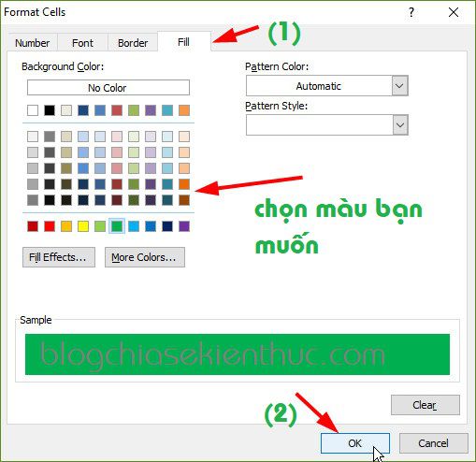The width and height of the screenshot is (476, 462).
Task: Choose the purple standard color swatch
Action: [184, 226]
